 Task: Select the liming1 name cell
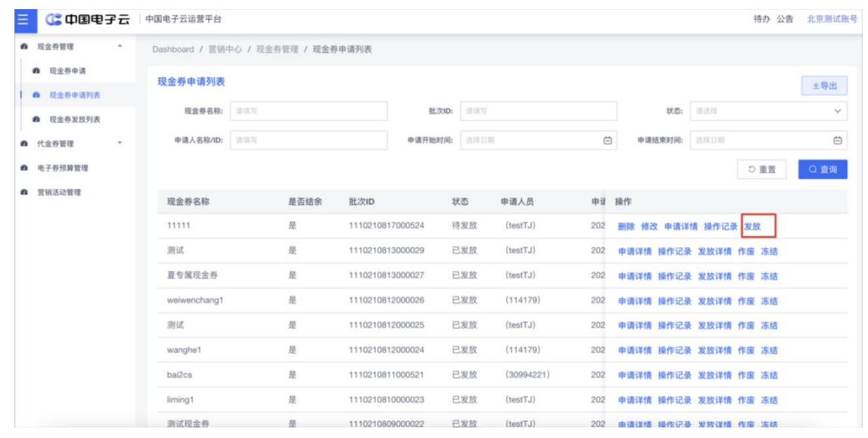181,400
